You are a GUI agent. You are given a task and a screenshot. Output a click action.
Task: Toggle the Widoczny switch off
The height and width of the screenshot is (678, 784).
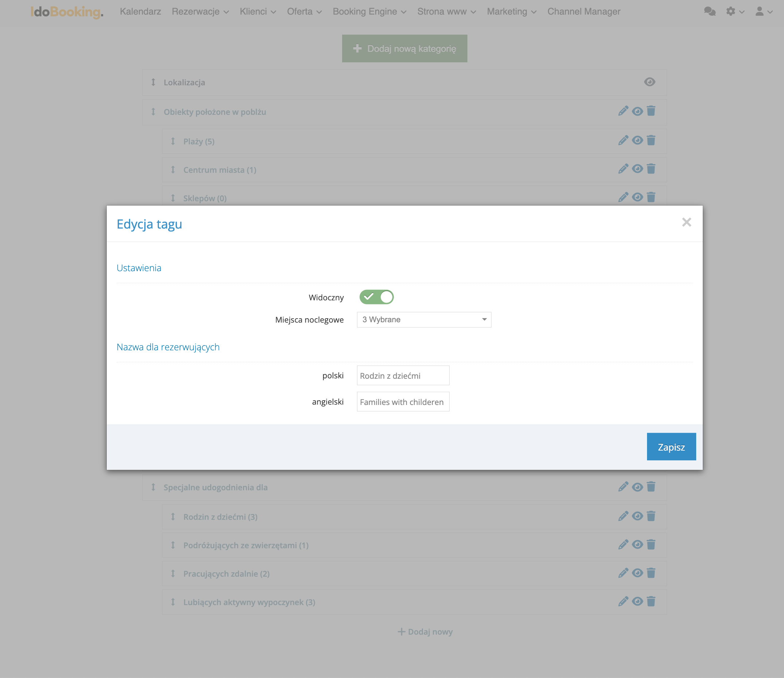(376, 297)
